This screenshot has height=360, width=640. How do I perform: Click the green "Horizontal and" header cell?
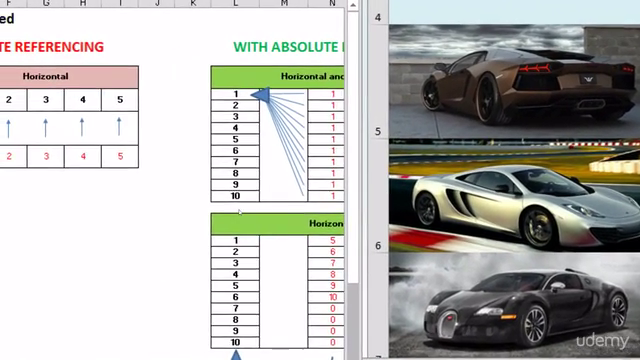pyautogui.click(x=278, y=77)
